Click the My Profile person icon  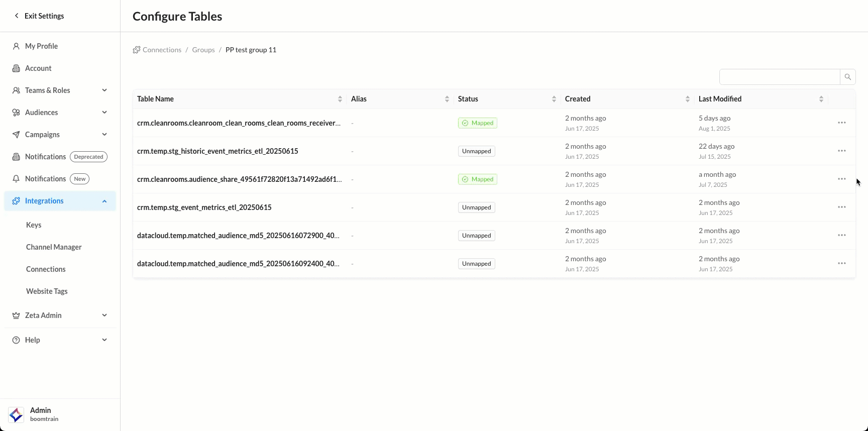click(16, 46)
